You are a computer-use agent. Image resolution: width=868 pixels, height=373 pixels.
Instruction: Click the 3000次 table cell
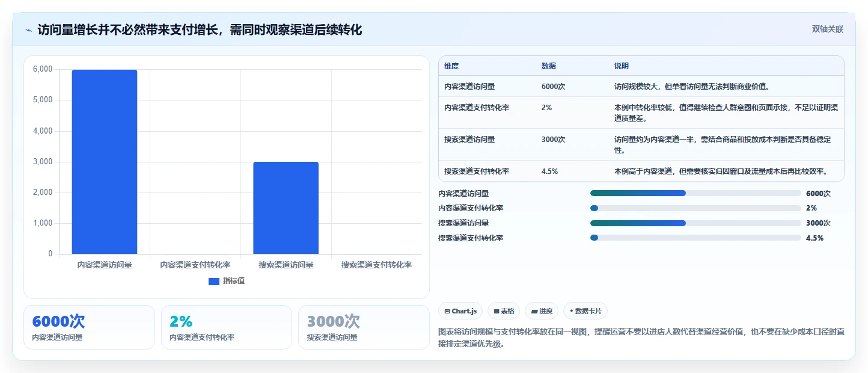coord(553,140)
